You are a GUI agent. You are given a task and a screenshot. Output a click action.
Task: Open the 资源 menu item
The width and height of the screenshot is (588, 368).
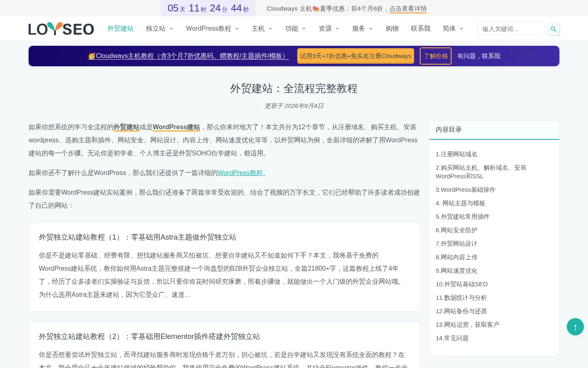[x=325, y=29]
